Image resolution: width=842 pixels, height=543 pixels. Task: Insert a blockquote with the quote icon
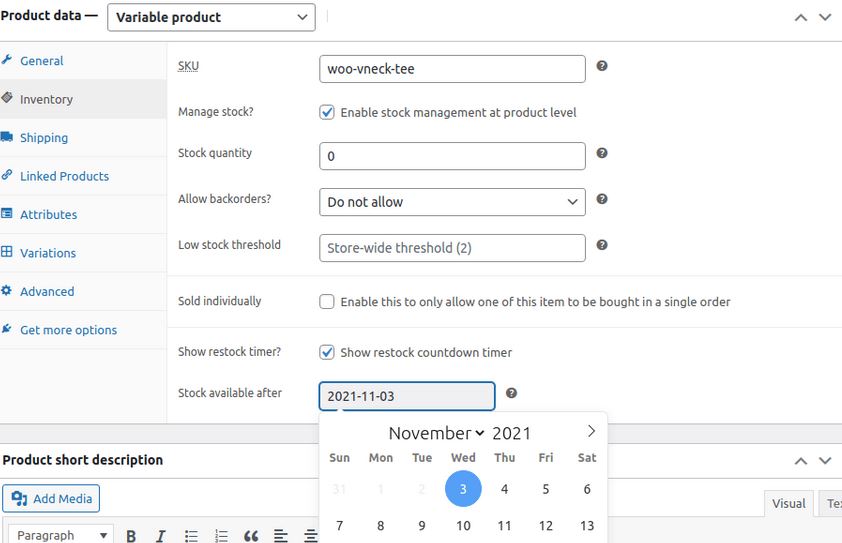point(250,535)
